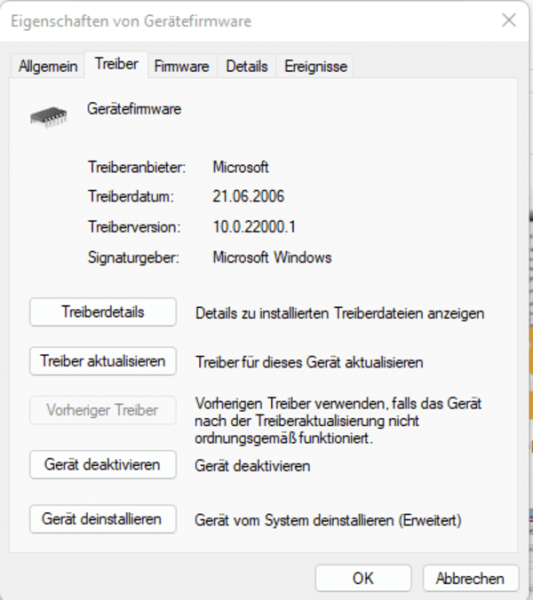
Task: Cancel with the Abbrechen button
Action: pyautogui.click(x=470, y=578)
